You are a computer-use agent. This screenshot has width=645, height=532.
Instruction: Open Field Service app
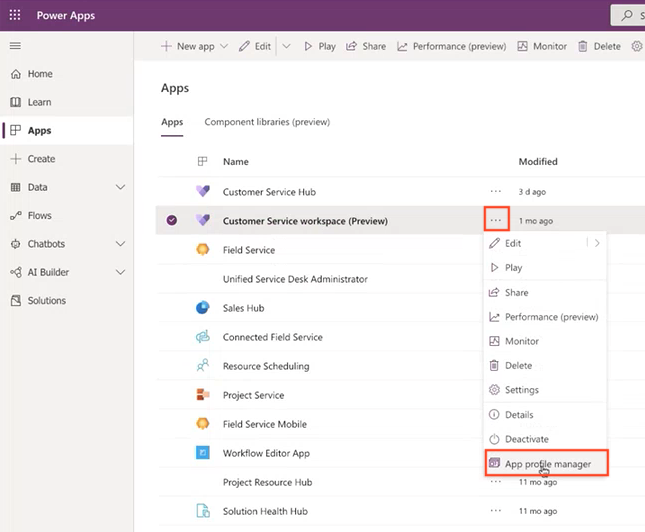tap(249, 250)
